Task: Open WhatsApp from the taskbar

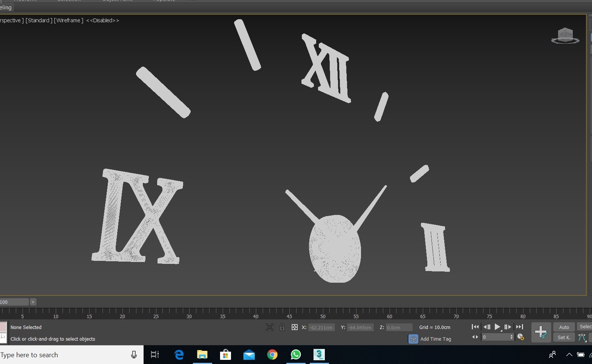Action: (x=296, y=355)
